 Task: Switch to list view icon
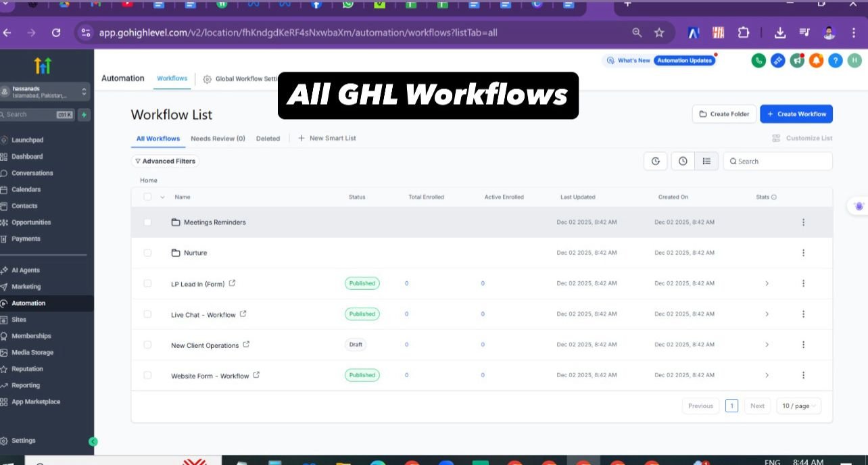pos(706,161)
